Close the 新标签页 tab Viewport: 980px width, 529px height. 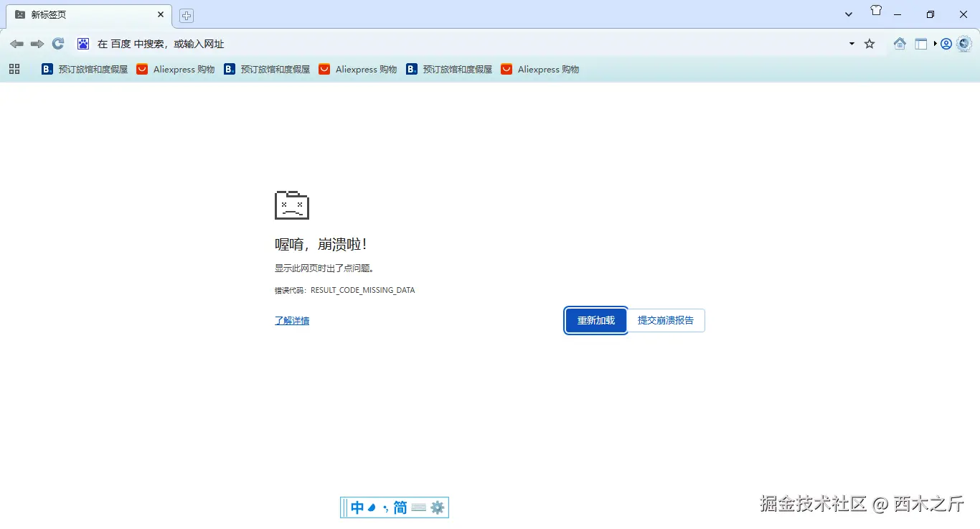[x=161, y=14]
